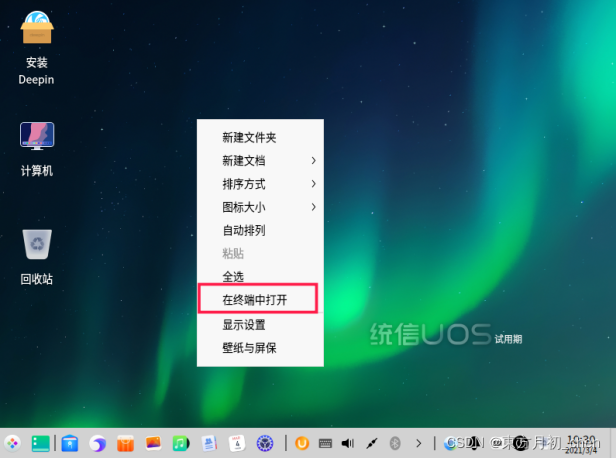Viewport: 616px width, 459px height.
Task: Expand the 新建文档 submenu arrow
Action: [x=314, y=161]
